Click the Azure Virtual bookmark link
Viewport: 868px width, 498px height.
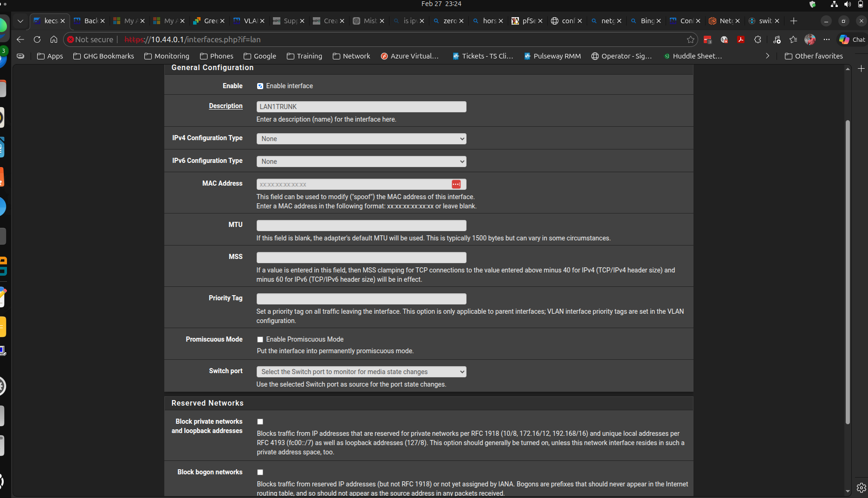coord(409,56)
